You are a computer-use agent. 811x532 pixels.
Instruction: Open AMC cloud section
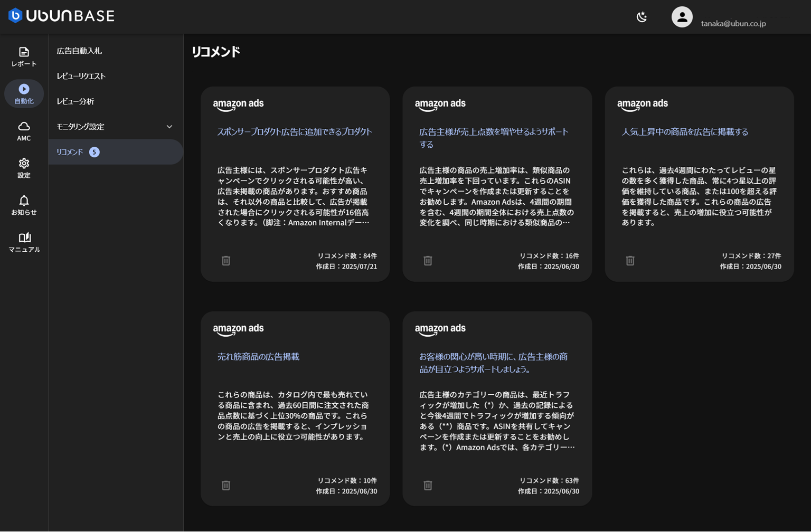coord(24,131)
